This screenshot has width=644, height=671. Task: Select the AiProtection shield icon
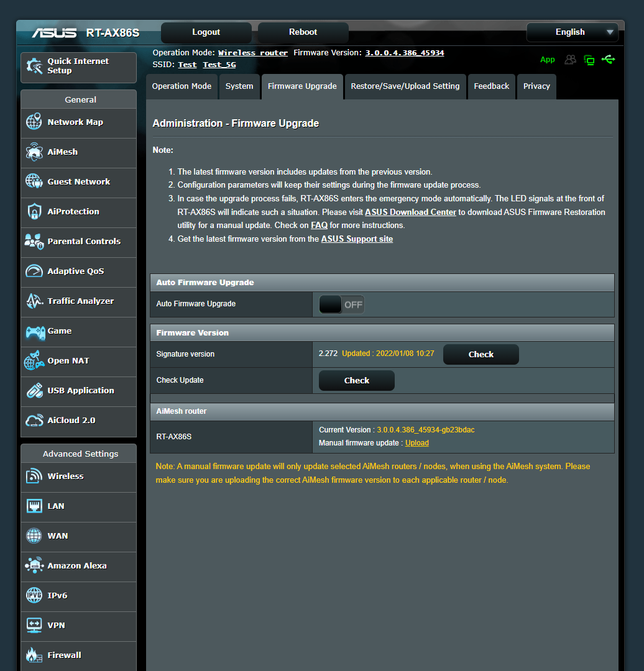pyautogui.click(x=34, y=211)
